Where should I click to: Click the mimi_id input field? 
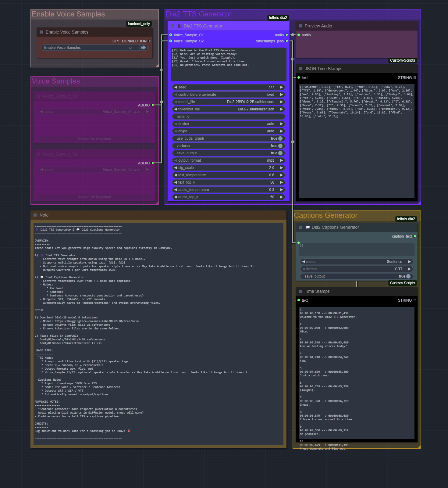pyautogui.click(x=229, y=117)
